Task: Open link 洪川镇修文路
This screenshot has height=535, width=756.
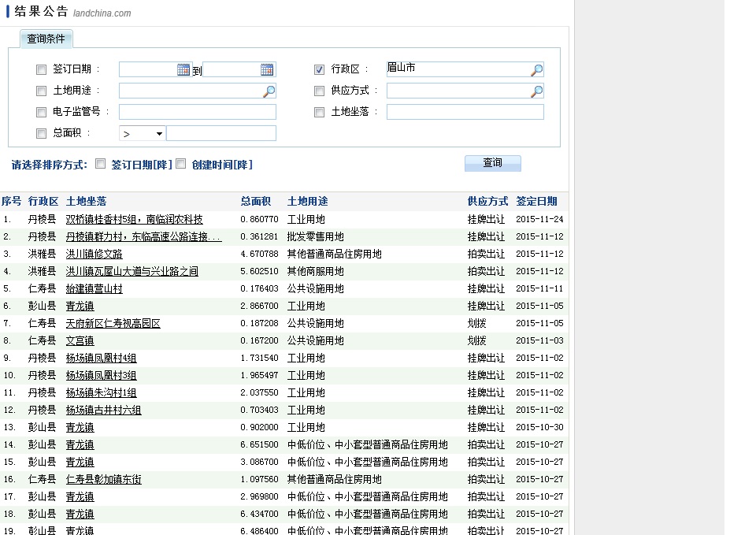Action: pos(94,254)
